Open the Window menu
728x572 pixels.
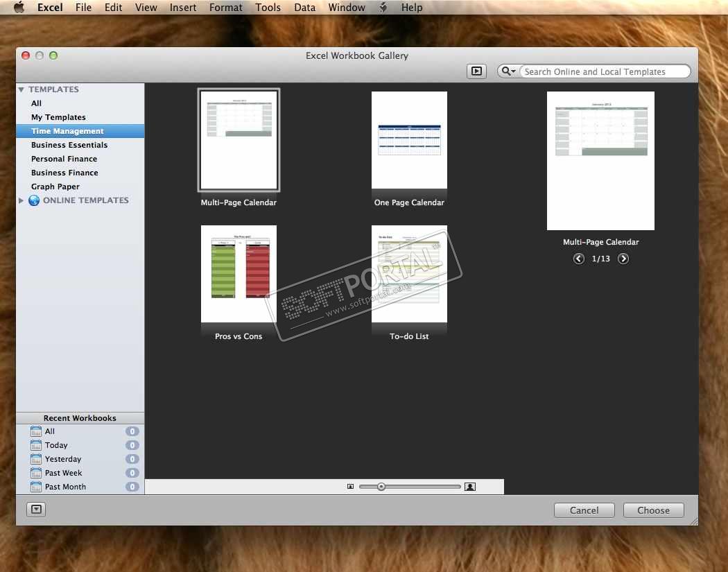click(x=347, y=8)
